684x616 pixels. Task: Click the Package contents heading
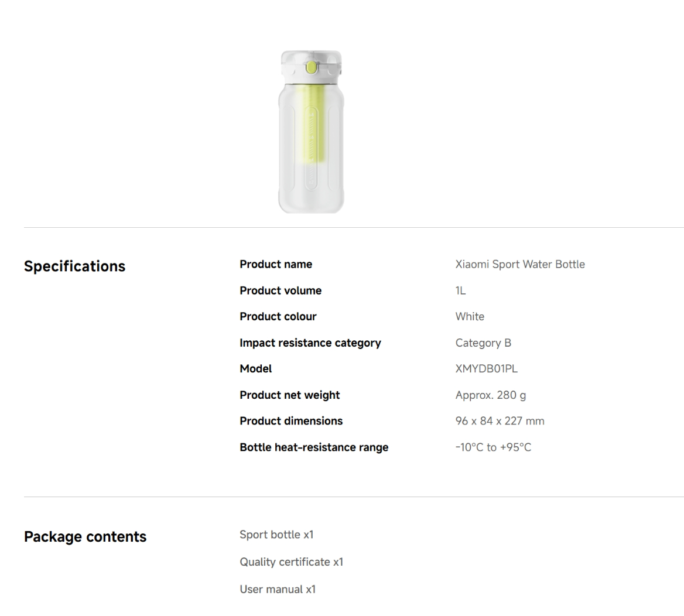(x=85, y=537)
